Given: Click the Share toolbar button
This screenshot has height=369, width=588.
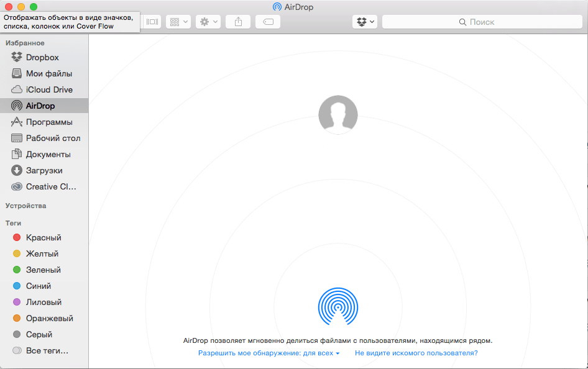Looking at the screenshot, I should pos(238,22).
